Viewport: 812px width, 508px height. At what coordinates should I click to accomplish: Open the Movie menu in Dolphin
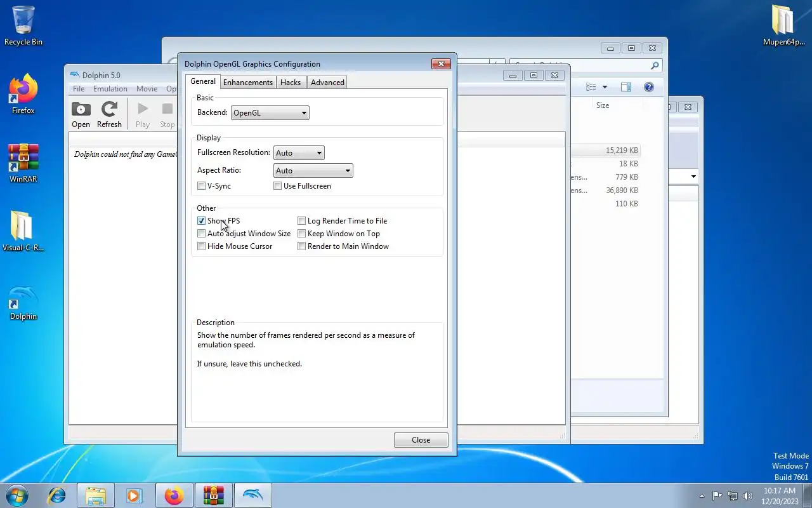coord(147,89)
